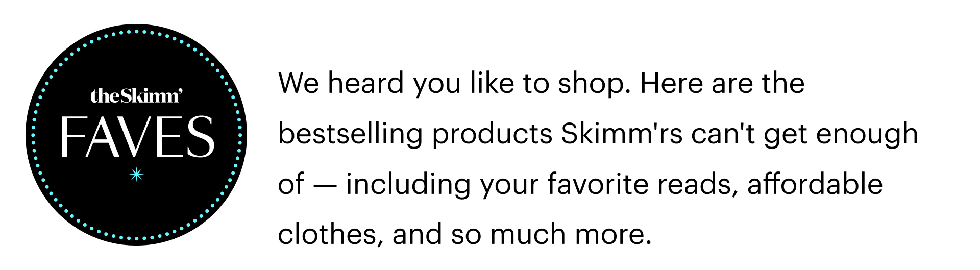Click the theSkimm wordmark in the badge
Screen dimensions: 980x270
134,96
